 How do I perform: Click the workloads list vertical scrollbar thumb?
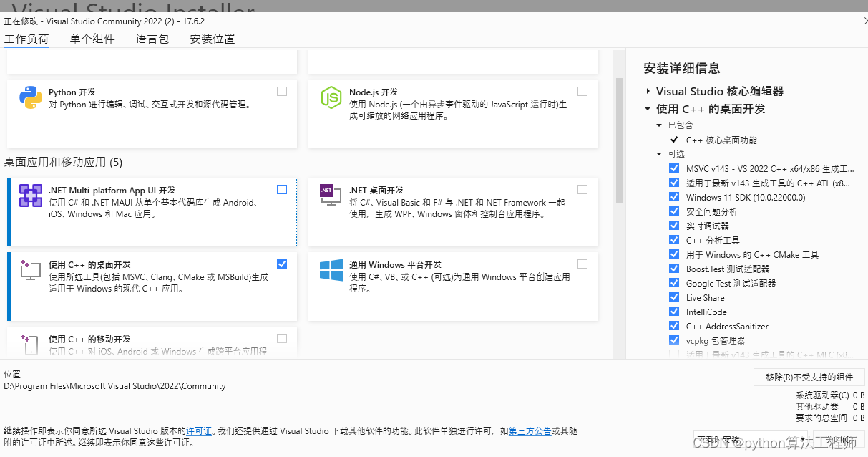click(620, 140)
